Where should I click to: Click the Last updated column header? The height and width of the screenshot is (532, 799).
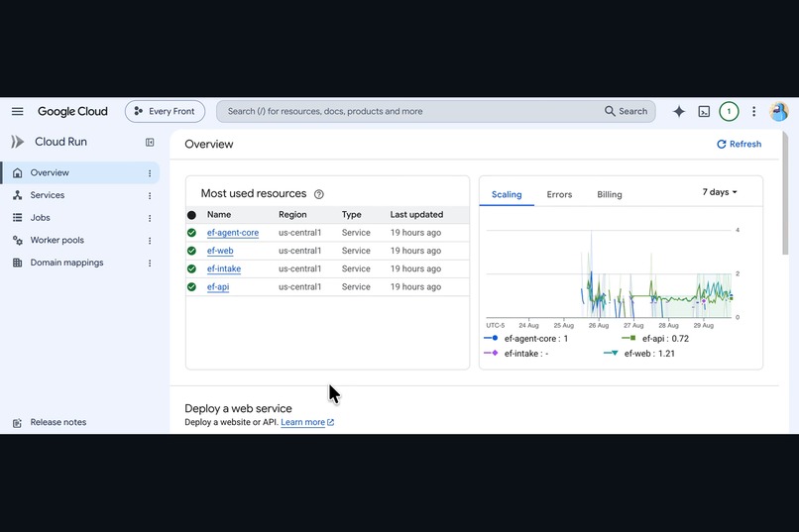pos(416,214)
